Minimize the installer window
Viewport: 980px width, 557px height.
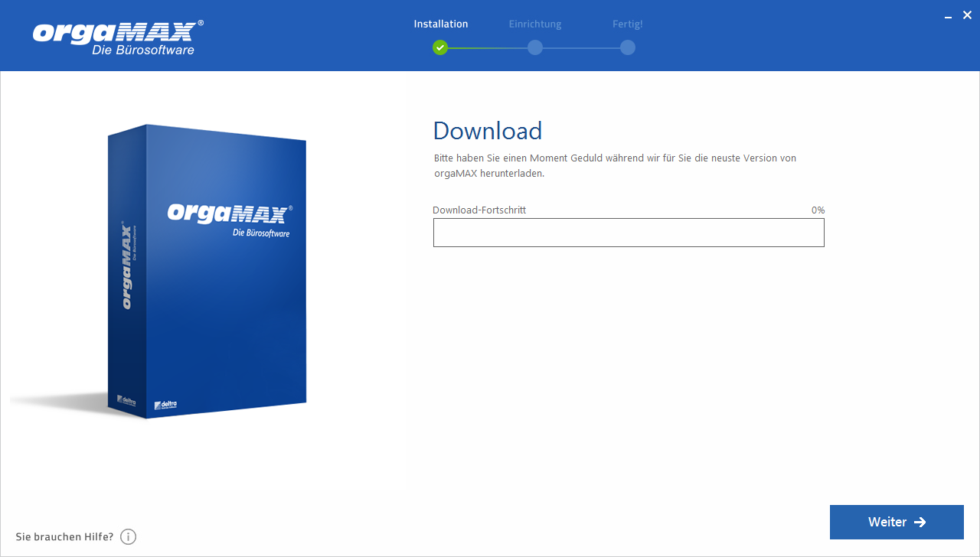pos(949,15)
